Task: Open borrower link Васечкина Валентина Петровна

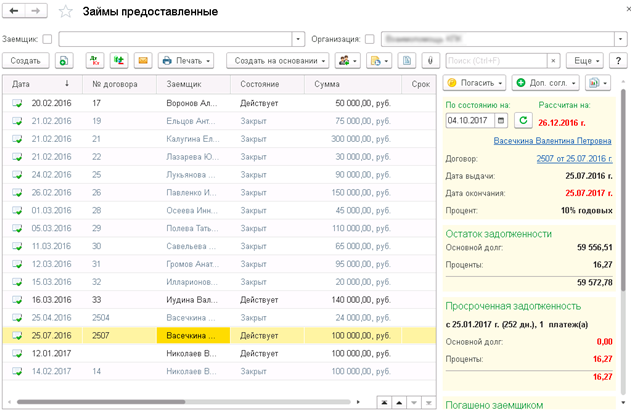Action: 553,141
